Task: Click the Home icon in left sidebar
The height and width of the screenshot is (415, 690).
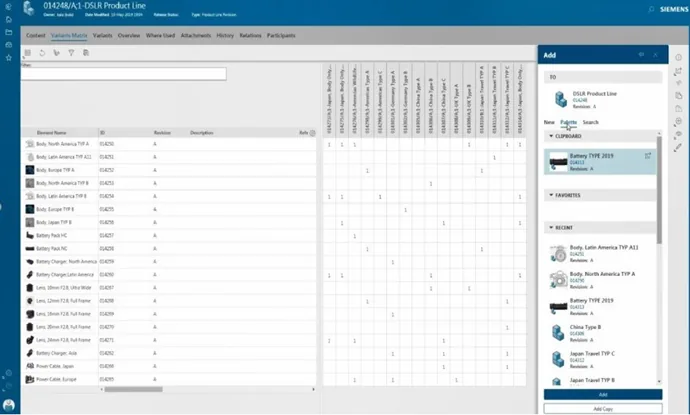Action: click(x=9, y=19)
